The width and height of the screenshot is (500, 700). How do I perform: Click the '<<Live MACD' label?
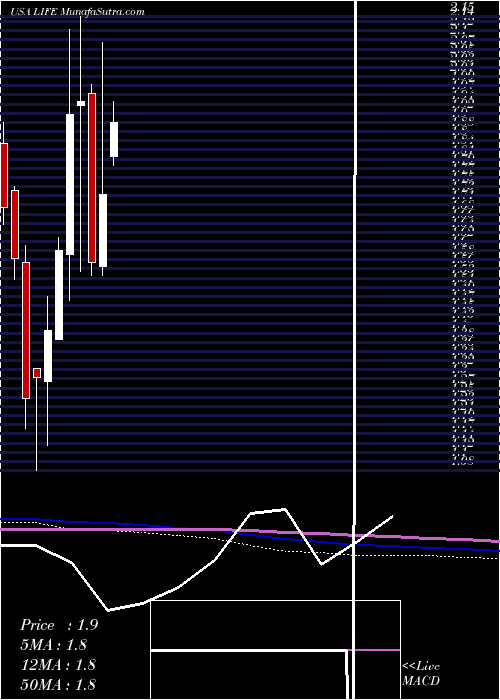click(421, 673)
